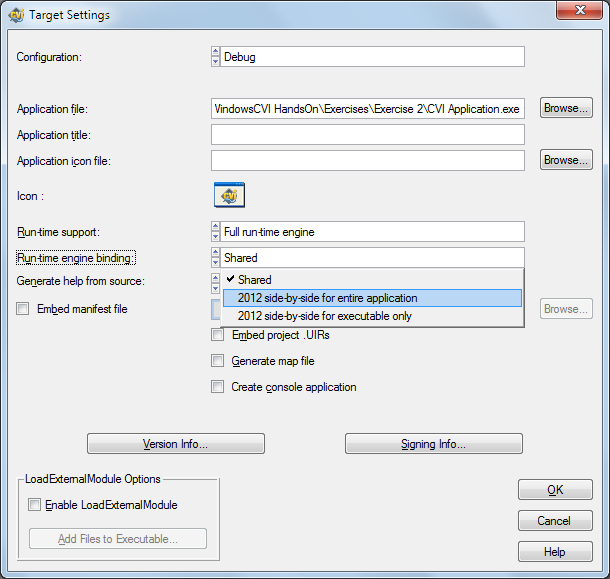
Task: Click the Application file path field
Action: 368,109
